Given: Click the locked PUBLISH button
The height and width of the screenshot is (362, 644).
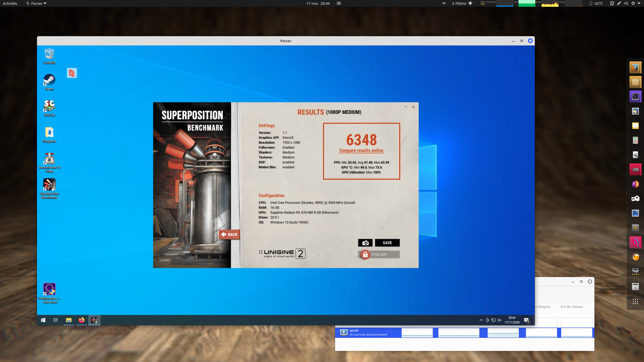Looking at the screenshot, I should [x=379, y=254].
